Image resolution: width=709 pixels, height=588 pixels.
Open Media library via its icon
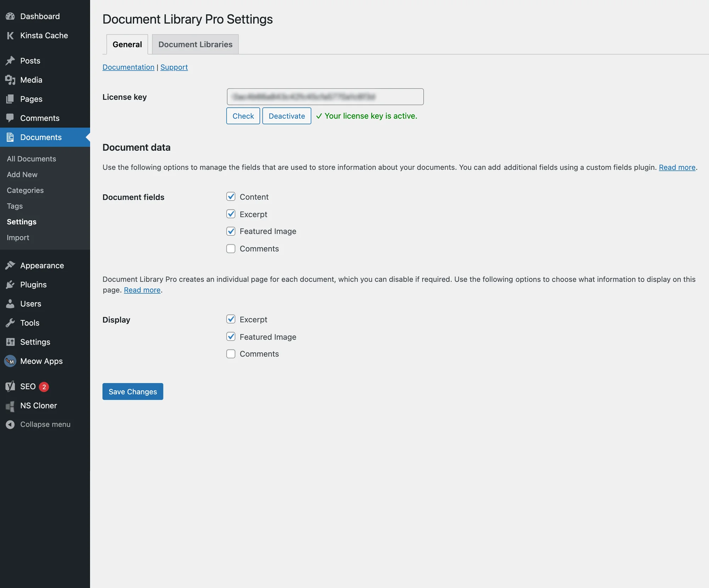point(10,80)
